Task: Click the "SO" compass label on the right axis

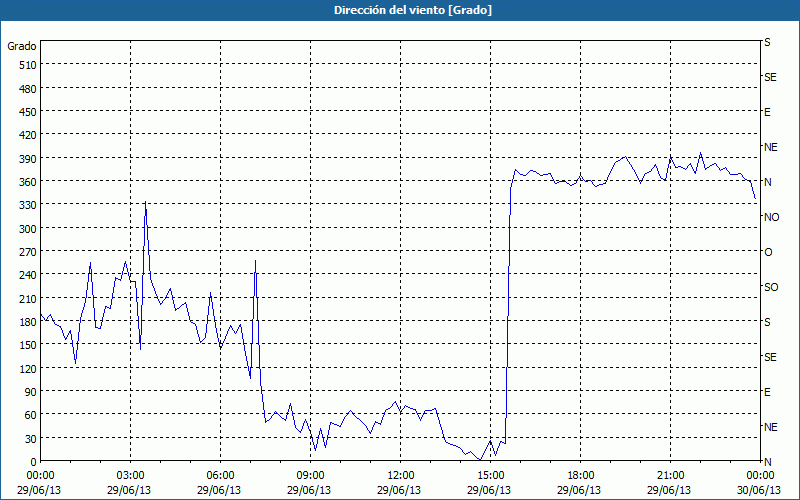Action: pos(771,287)
